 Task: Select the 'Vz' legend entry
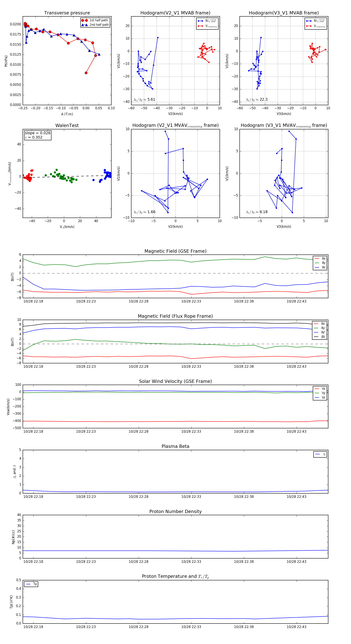point(320,397)
